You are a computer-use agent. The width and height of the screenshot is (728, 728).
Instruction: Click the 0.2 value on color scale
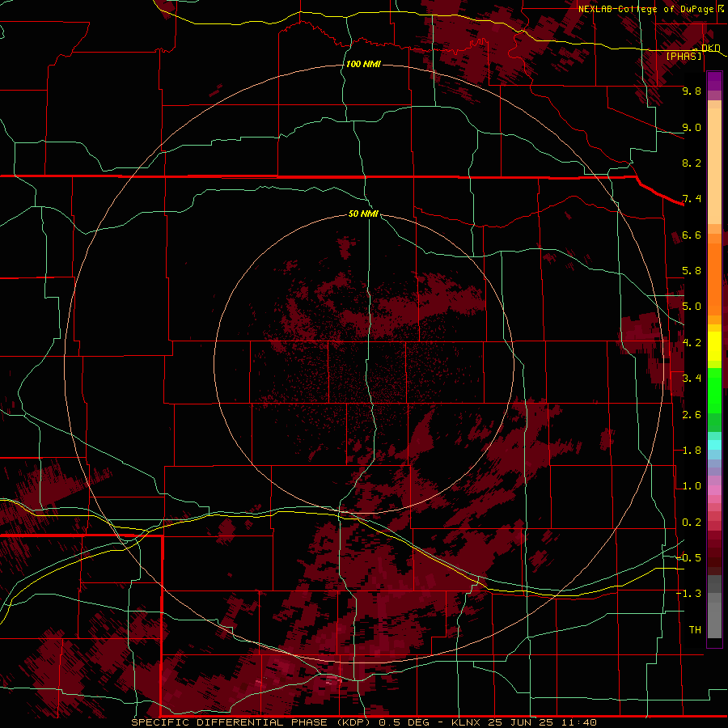pyautogui.click(x=692, y=523)
